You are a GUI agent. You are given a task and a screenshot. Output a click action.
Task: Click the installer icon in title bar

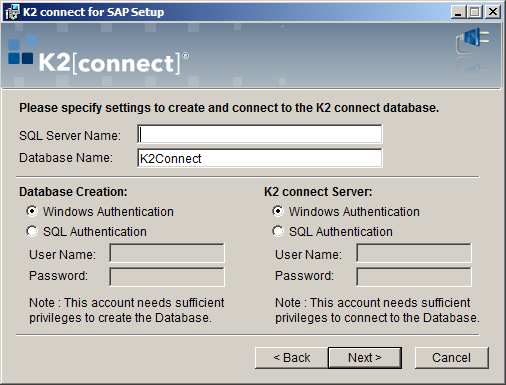[13, 12]
